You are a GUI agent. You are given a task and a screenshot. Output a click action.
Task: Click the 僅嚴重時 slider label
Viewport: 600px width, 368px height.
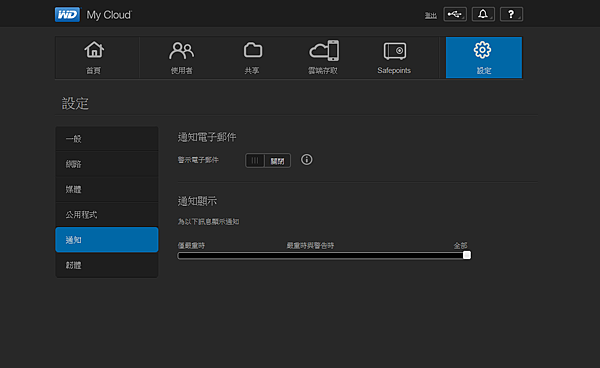pyautogui.click(x=191, y=246)
